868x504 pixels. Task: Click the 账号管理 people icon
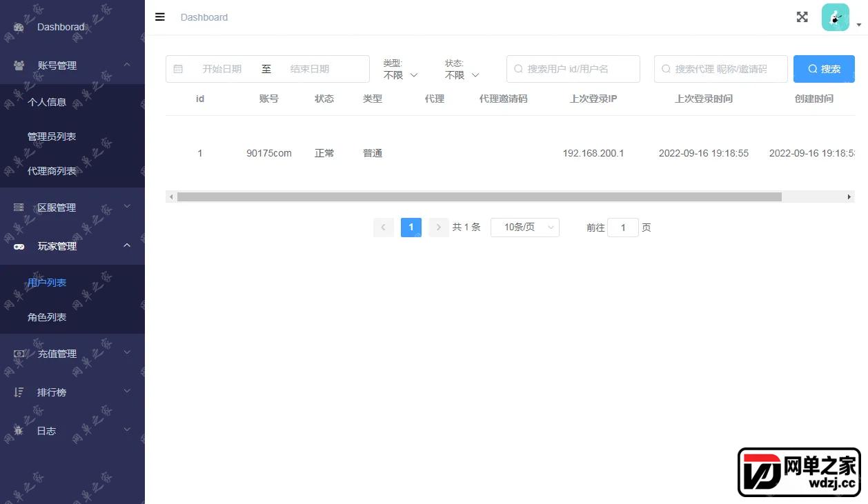click(19, 65)
